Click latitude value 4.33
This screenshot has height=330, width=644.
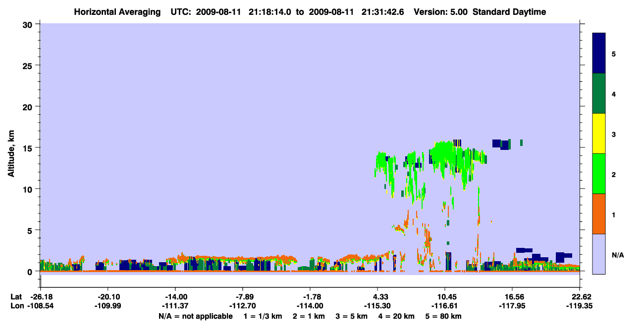click(x=378, y=296)
